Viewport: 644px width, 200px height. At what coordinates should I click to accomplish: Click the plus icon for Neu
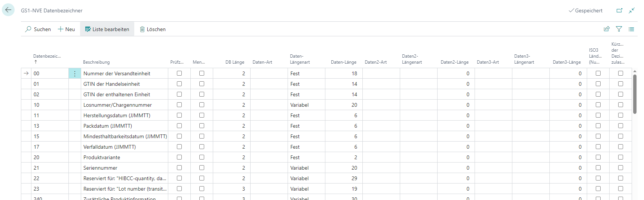point(61,29)
